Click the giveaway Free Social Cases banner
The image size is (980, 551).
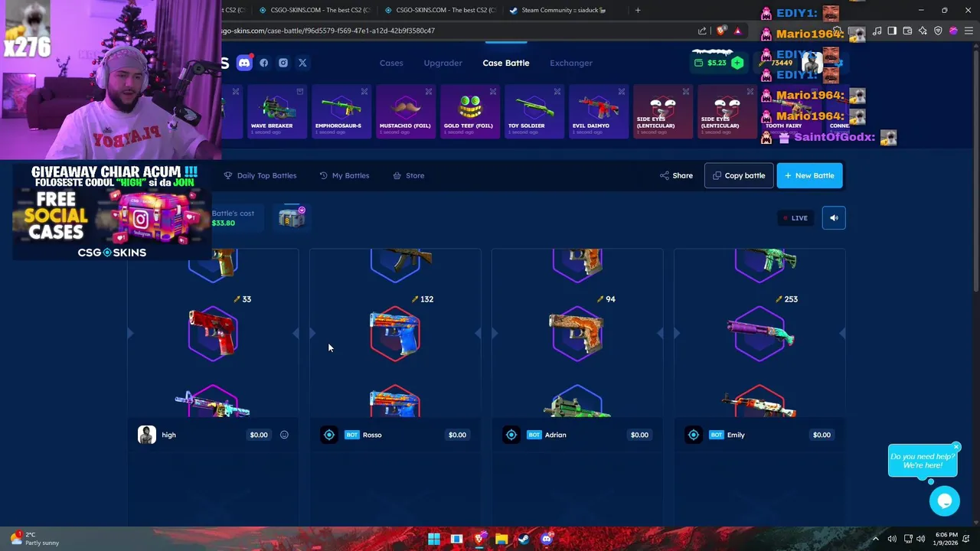112,211
